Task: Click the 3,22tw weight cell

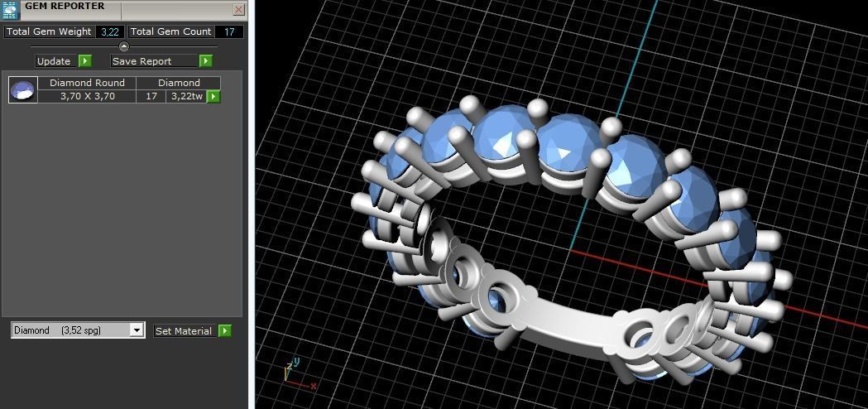Action: [x=186, y=96]
